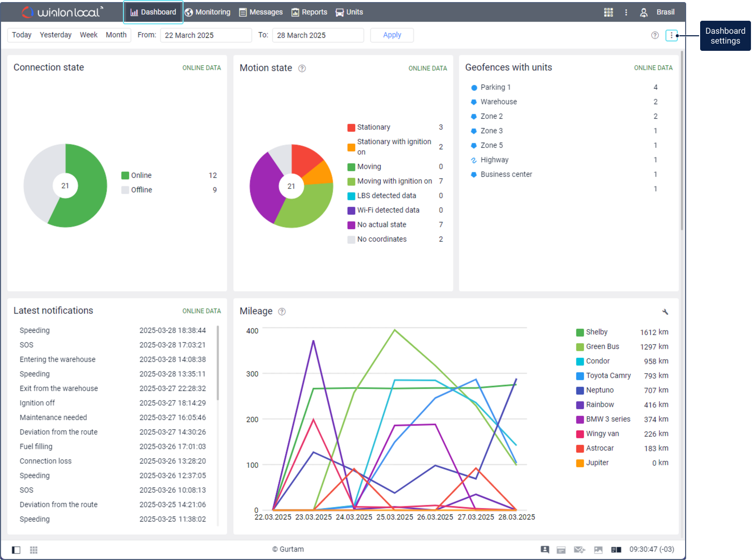The height and width of the screenshot is (560, 752).
Task: Click the user account icon beside Brasil
Action: coord(644,12)
